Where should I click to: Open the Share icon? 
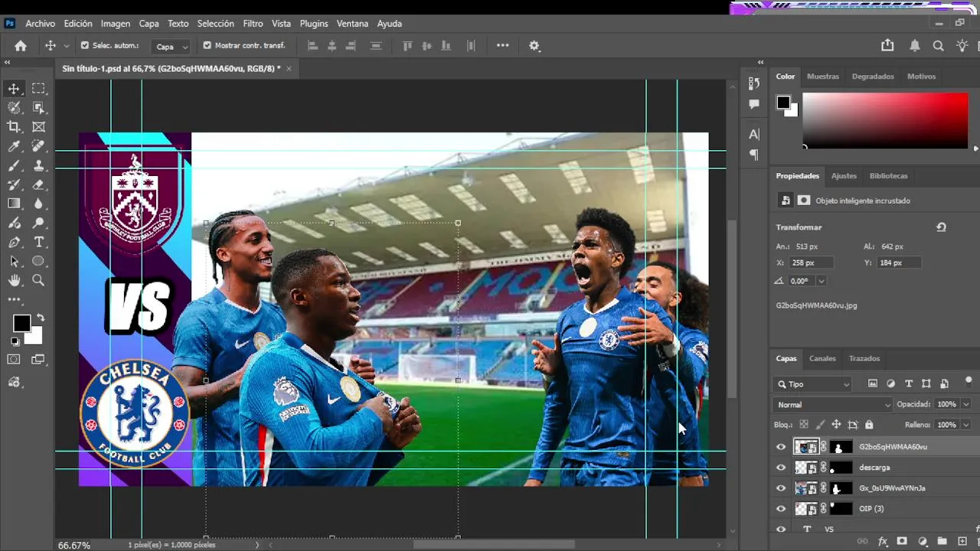tap(887, 46)
